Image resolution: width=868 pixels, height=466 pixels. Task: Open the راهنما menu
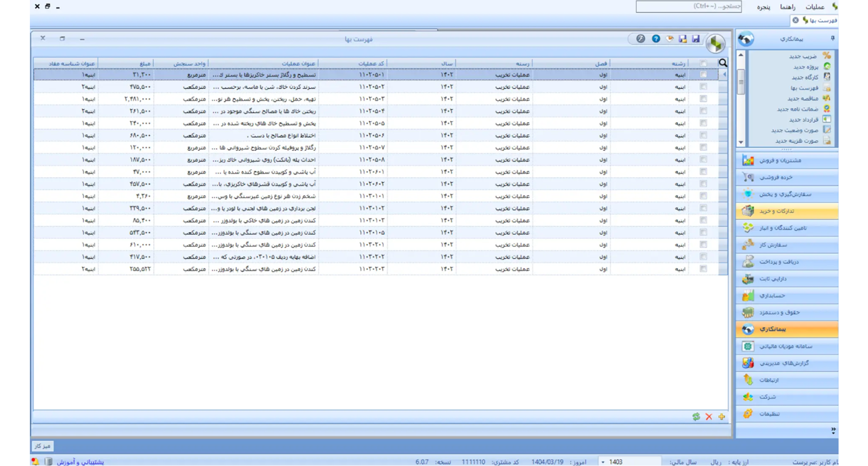787,7
